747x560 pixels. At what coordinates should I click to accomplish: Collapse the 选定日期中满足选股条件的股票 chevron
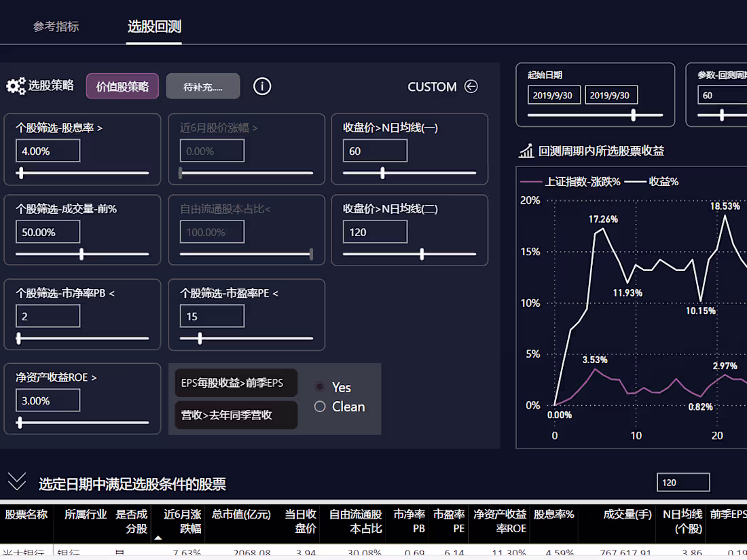17,481
